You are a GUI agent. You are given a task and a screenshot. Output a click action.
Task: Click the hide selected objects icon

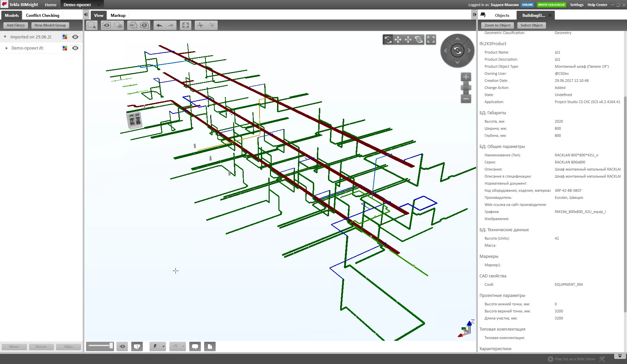[107, 25]
